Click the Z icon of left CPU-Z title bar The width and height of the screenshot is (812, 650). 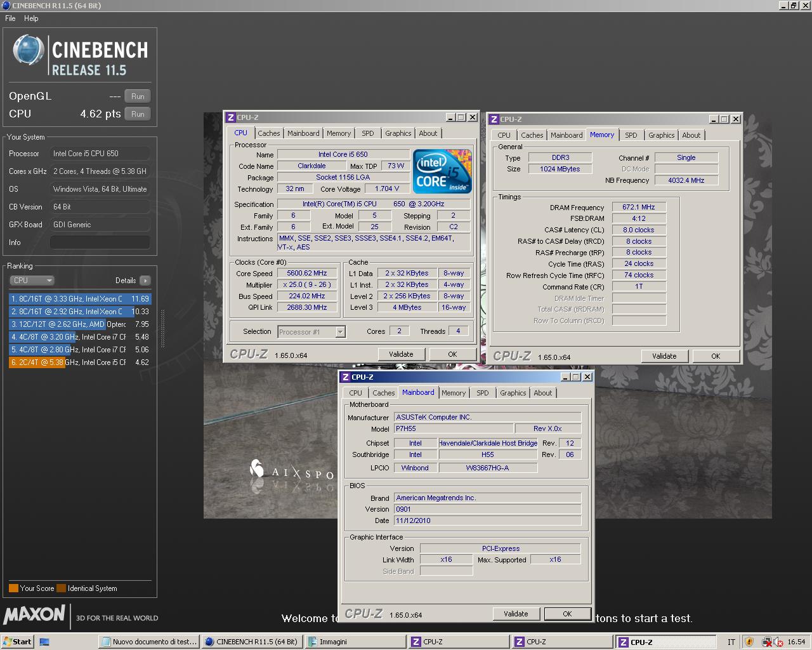point(231,117)
